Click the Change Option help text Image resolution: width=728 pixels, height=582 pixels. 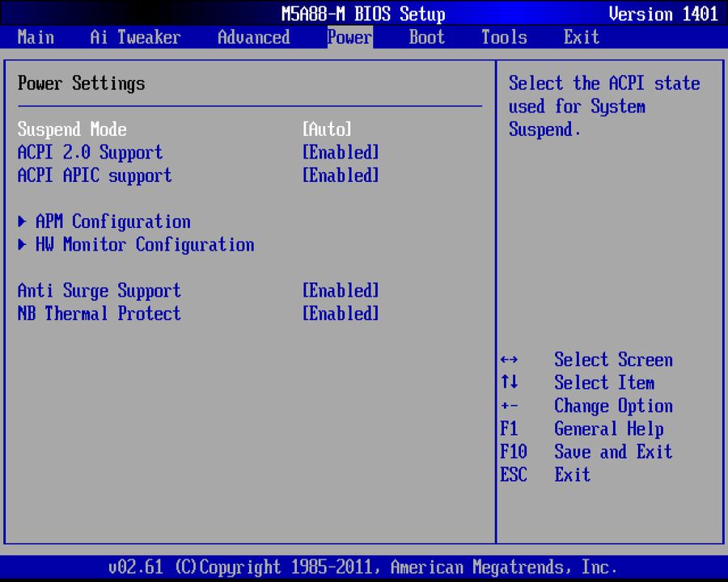point(613,406)
